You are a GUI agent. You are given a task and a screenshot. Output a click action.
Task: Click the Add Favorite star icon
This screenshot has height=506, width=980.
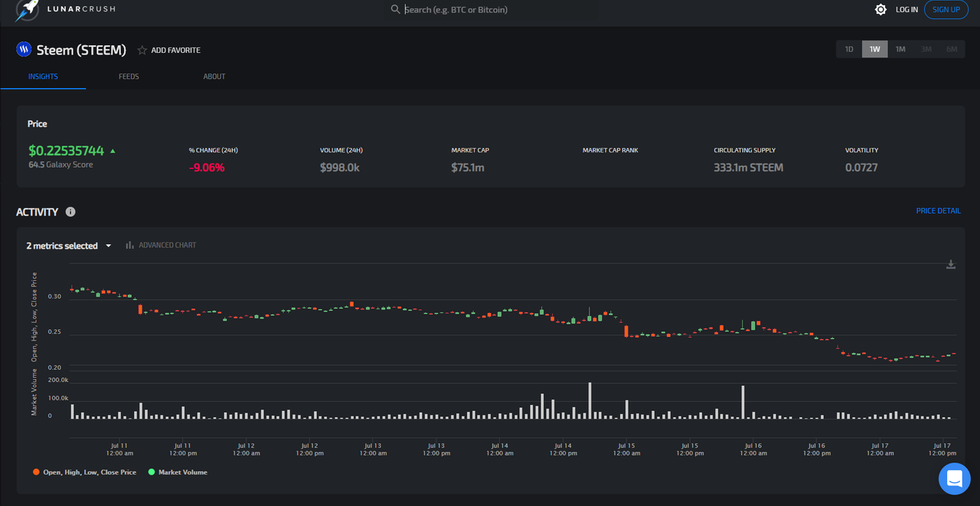(142, 51)
